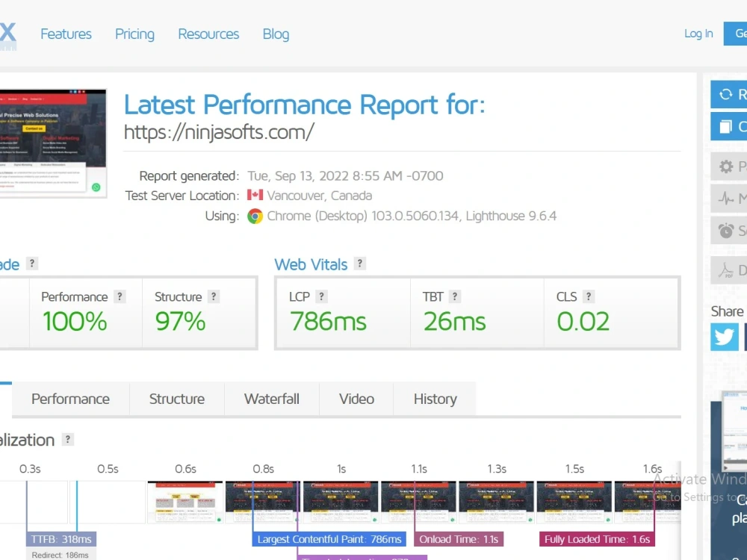Click the report generated date text
The width and height of the screenshot is (747, 560).
click(345, 175)
